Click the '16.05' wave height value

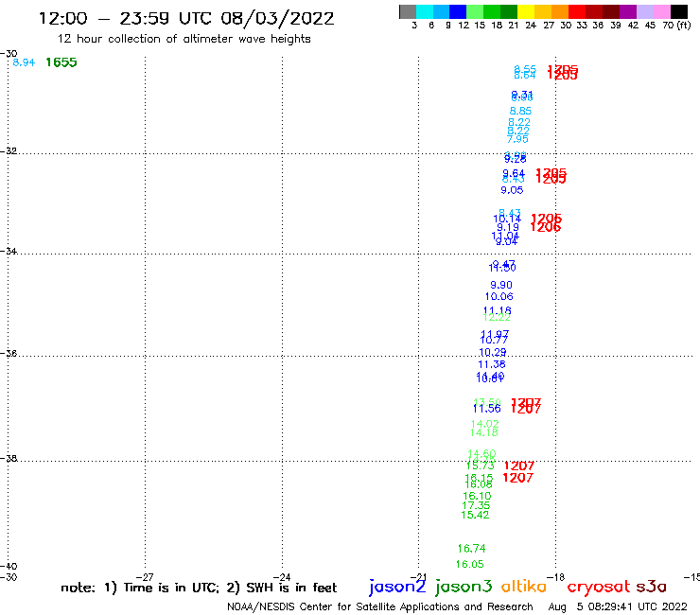(x=469, y=565)
